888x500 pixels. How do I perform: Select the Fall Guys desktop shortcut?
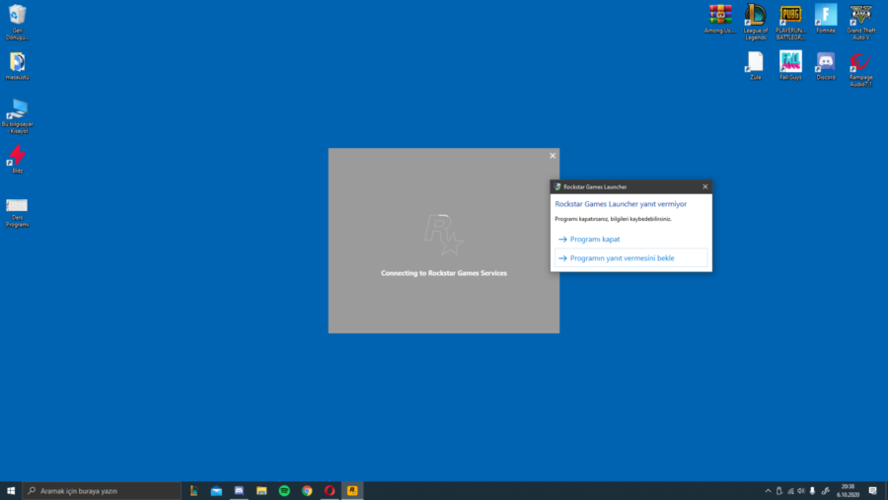tap(791, 66)
